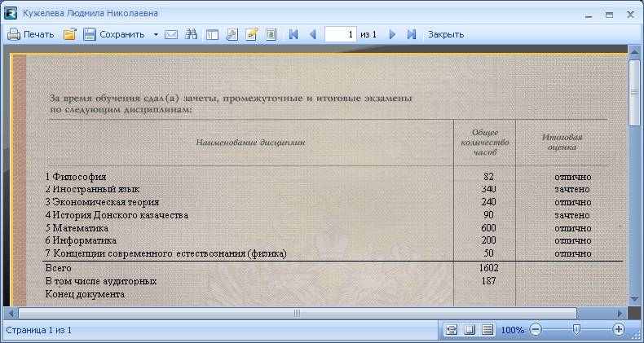
Task: Click the row "1 Философия"
Action: [x=76, y=177]
